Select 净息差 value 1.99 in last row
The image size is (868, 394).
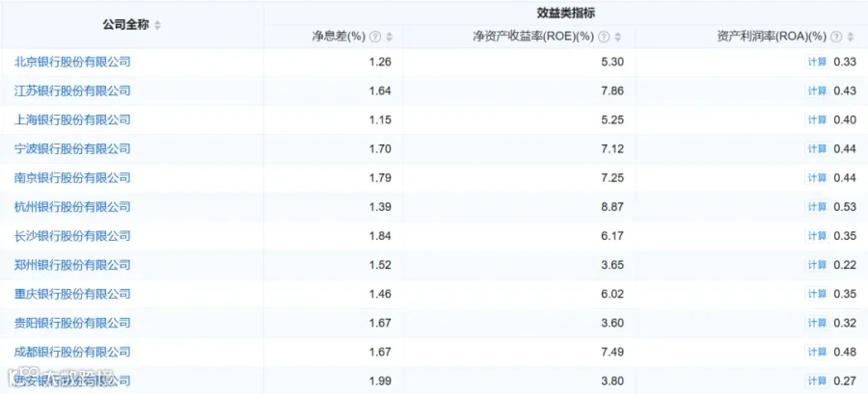point(380,381)
